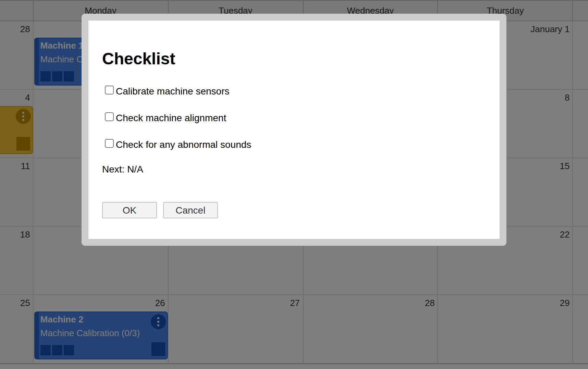This screenshot has width=588, height=369.
Task: Click the first progress square on Machine 1 card
Action: (46, 76)
